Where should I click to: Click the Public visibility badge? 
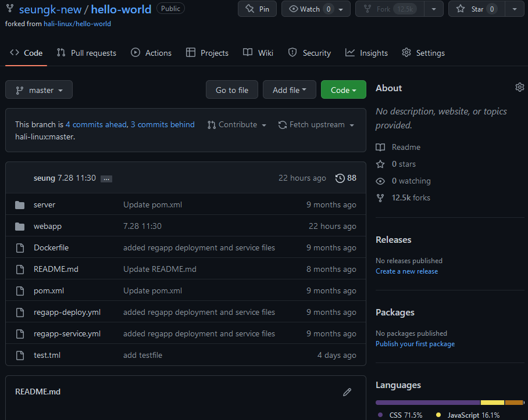click(170, 8)
